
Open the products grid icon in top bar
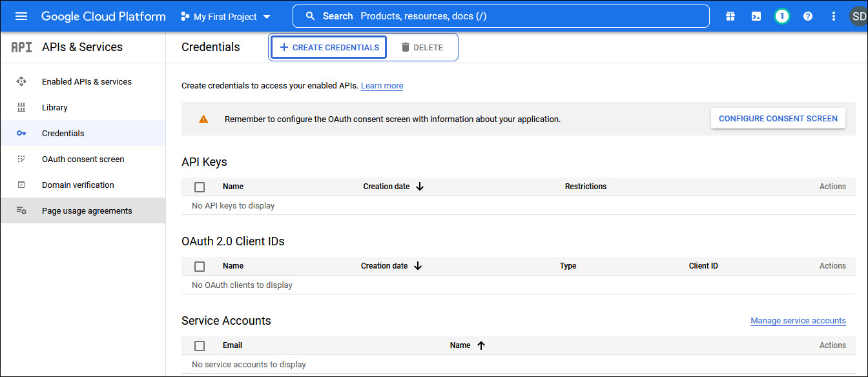(x=730, y=16)
